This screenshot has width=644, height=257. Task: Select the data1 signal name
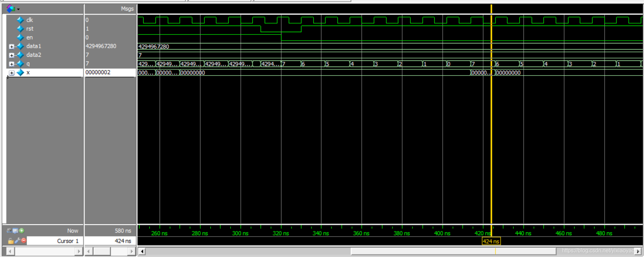[34, 46]
